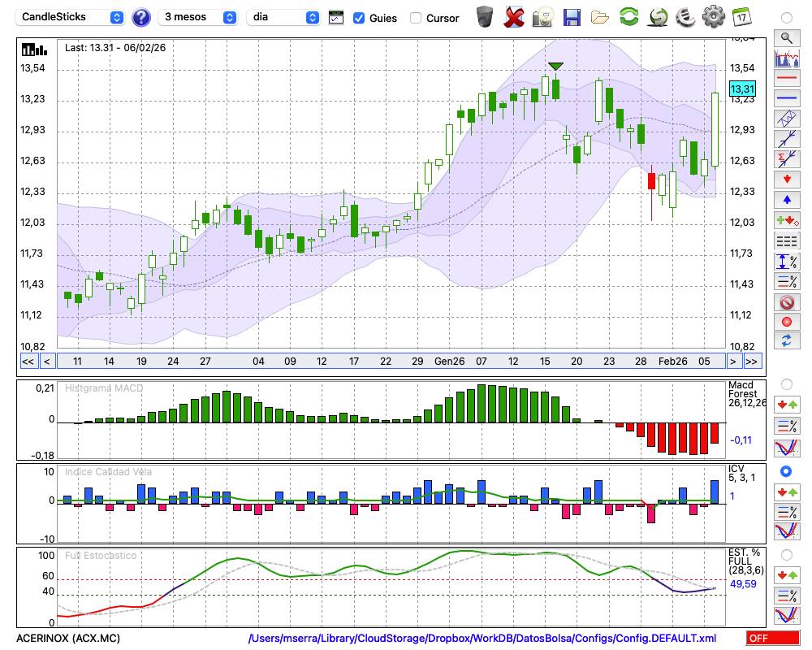
Task: Click the blue floppy disk save icon
Action: click(572, 17)
